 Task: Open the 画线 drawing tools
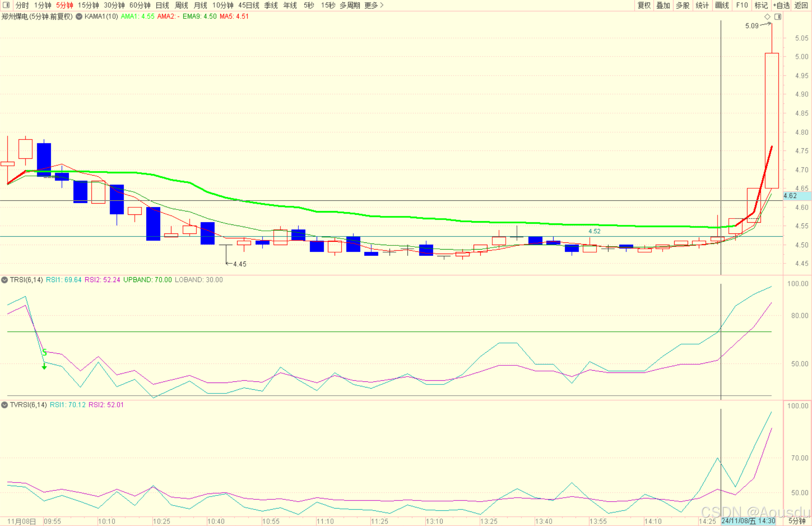(722, 5)
